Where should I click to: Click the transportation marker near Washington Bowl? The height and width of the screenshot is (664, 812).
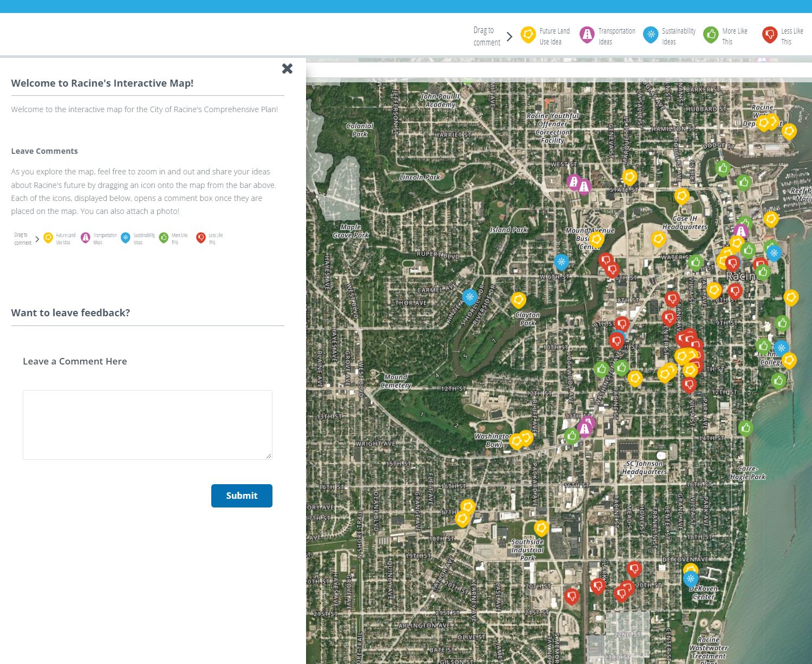[585, 427]
